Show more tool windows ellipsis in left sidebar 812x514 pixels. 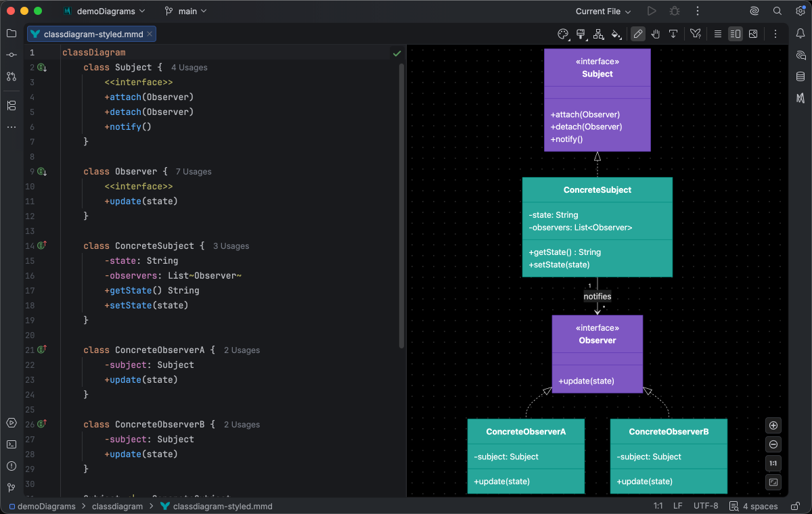pos(11,127)
